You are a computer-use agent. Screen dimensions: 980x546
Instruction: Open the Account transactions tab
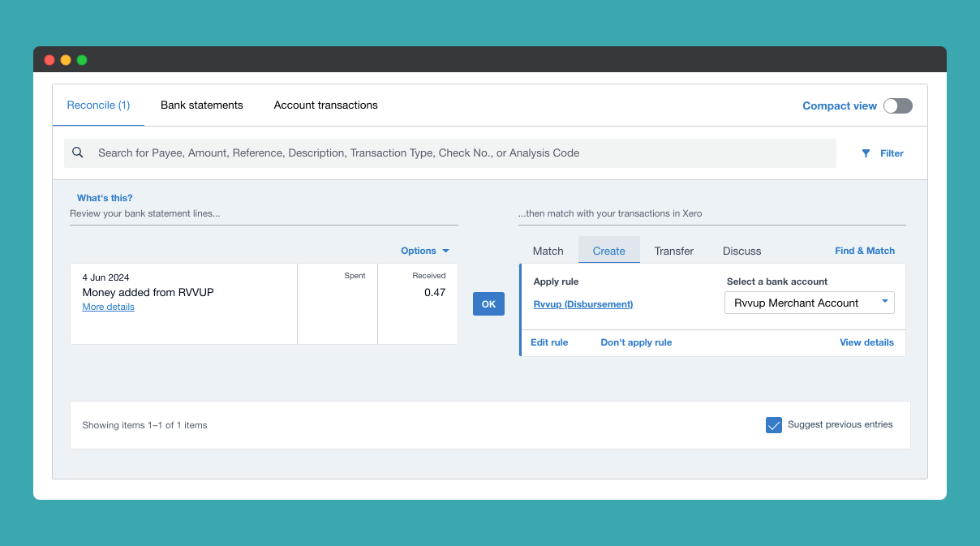click(325, 105)
